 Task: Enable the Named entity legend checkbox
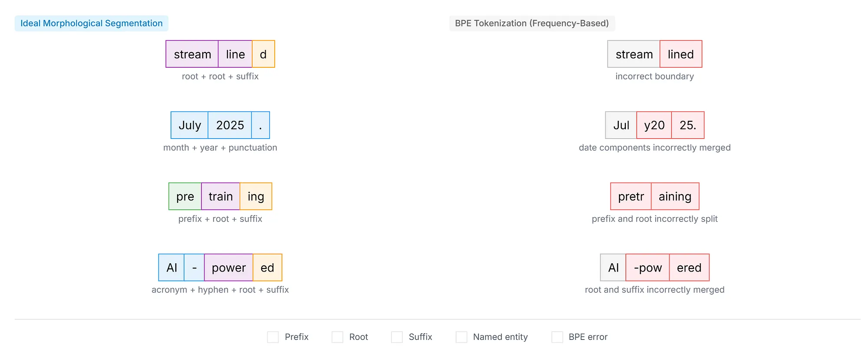(461, 337)
